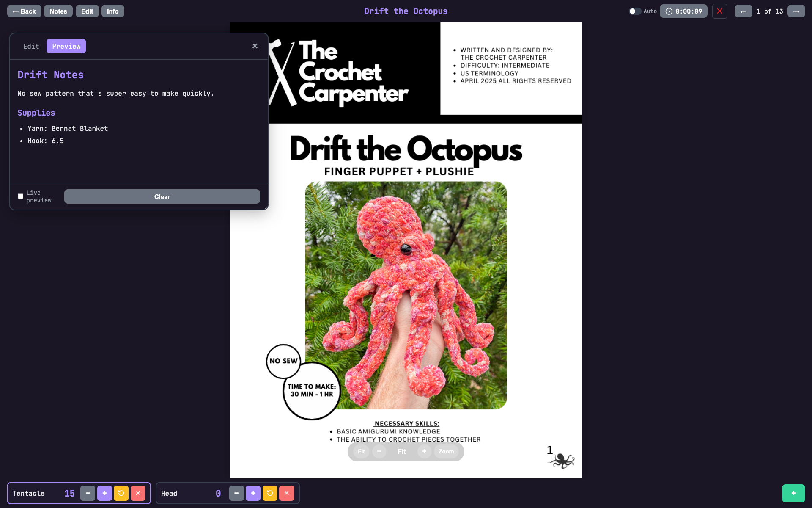Reset timer with red X button

click(x=719, y=11)
